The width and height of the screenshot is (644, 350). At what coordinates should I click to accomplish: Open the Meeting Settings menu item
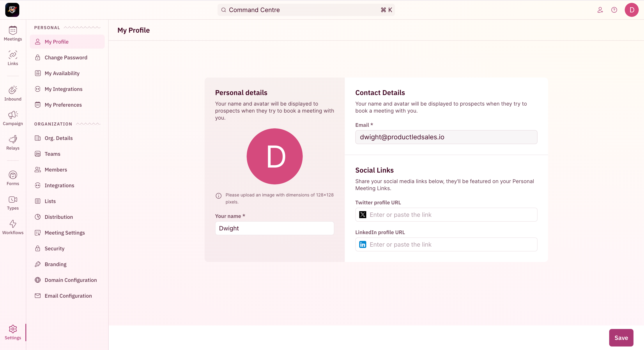coord(65,233)
